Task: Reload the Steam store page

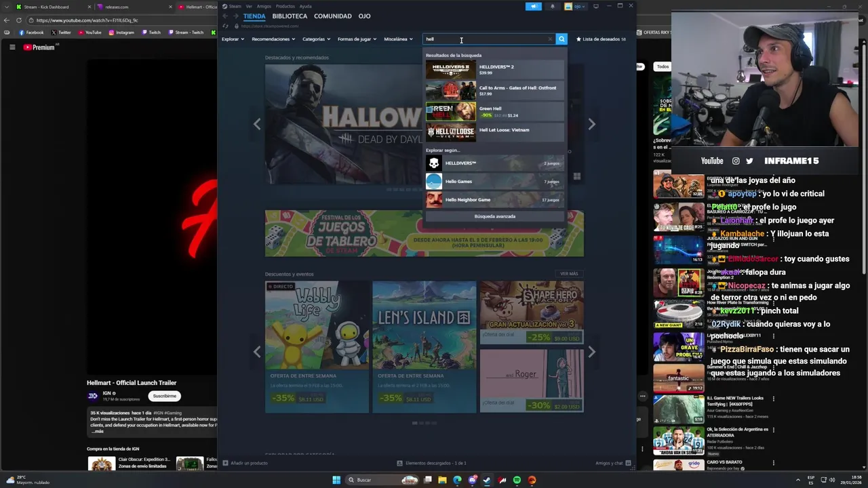Action: tap(225, 26)
